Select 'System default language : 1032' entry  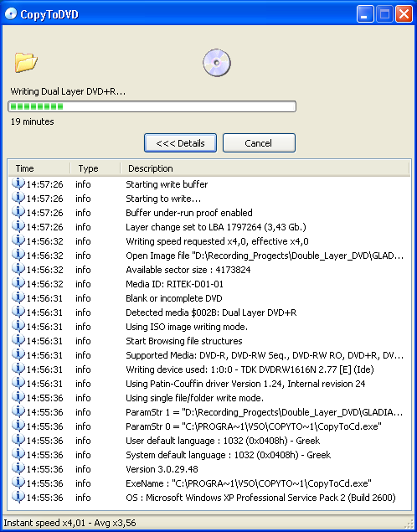(228, 455)
